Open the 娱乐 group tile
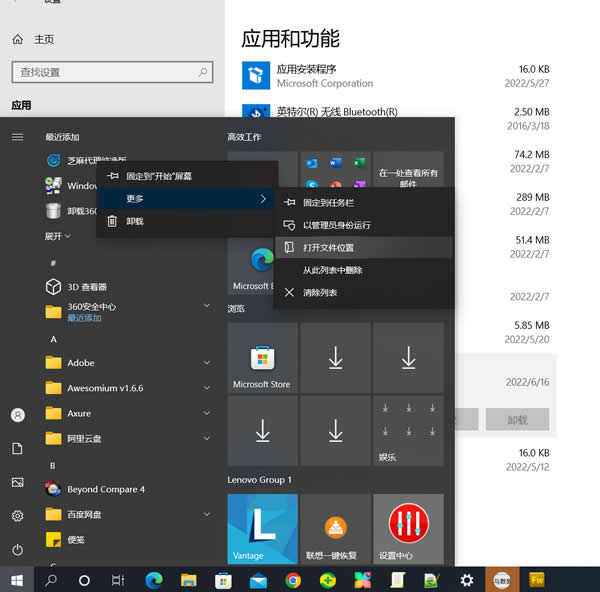This screenshot has height=592, width=600. point(409,431)
